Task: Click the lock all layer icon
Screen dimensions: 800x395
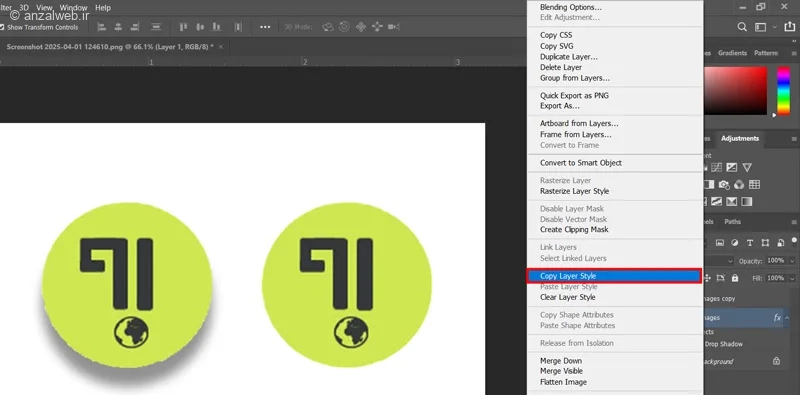Action: click(735, 278)
